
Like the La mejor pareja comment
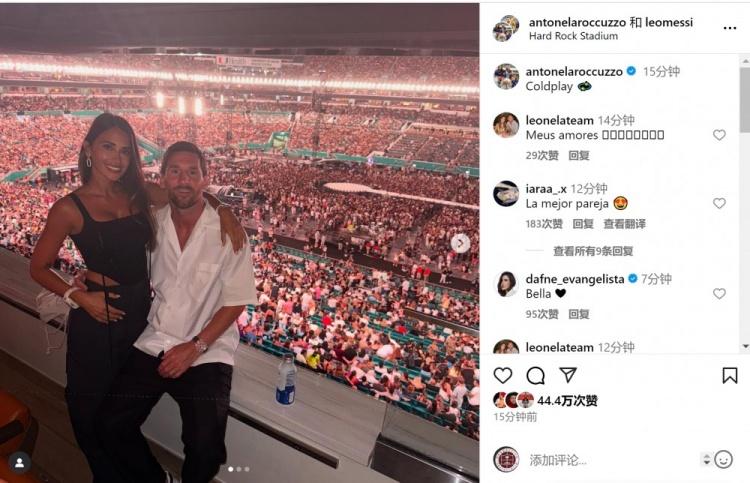[719, 203]
